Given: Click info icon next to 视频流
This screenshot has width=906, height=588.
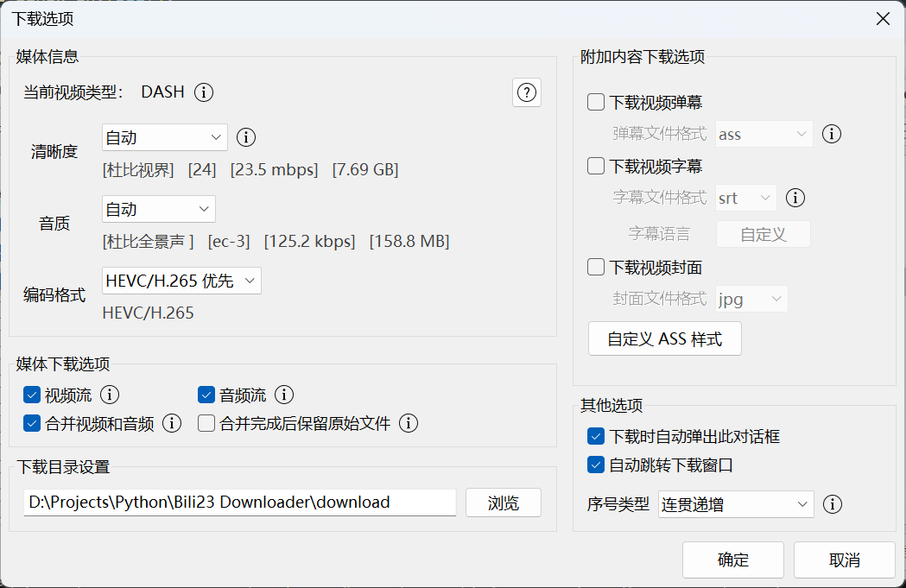Looking at the screenshot, I should point(110,395).
